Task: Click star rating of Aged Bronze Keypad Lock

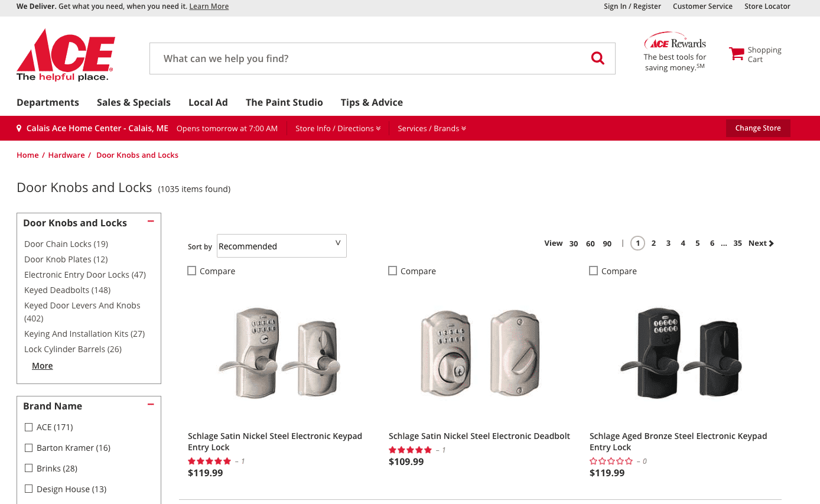Action: tap(611, 461)
